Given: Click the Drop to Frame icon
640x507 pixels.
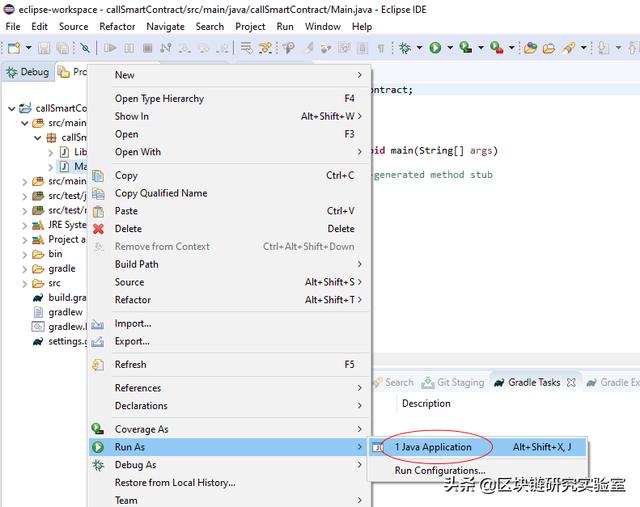Looking at the screenshot, I should coord(247,48).
